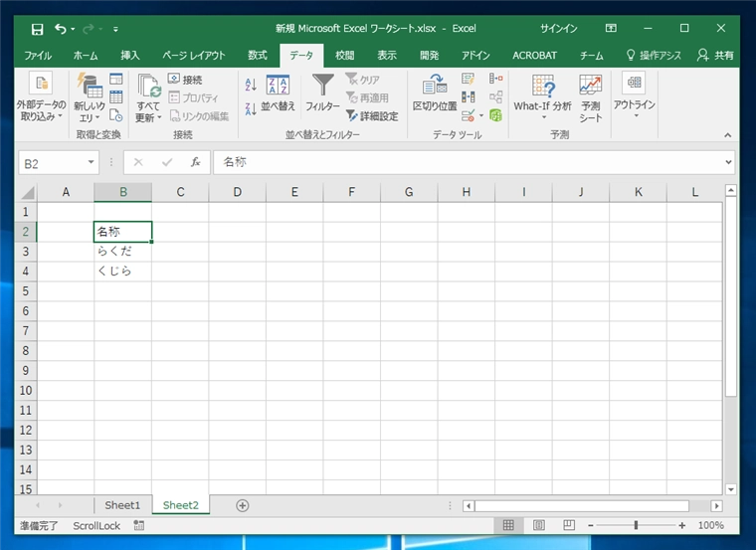Viewport: 756px width, 550px height.
Task: Switch to the 表示 tab
Action: click(387, 56)
